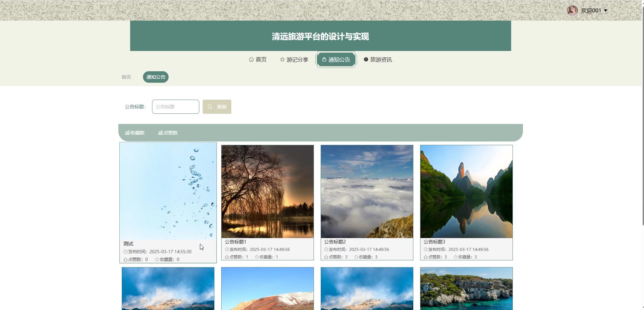
Task: Click the 公告标题2 title text
Action: [x=335, y=242]
